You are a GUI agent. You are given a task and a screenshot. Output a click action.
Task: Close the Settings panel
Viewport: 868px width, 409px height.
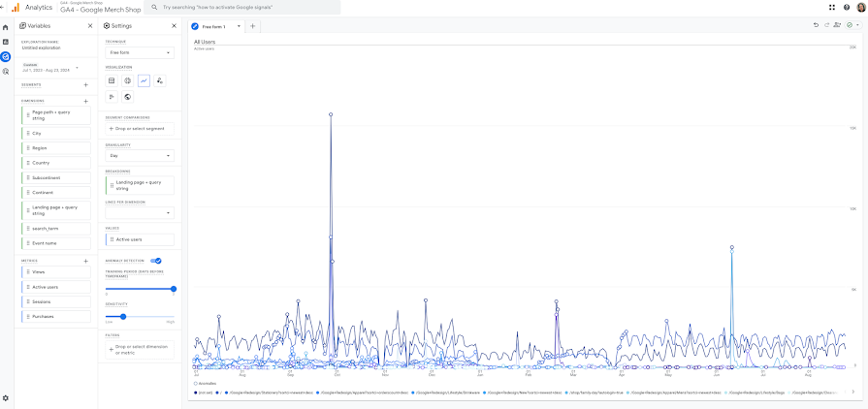click(174, 26)
